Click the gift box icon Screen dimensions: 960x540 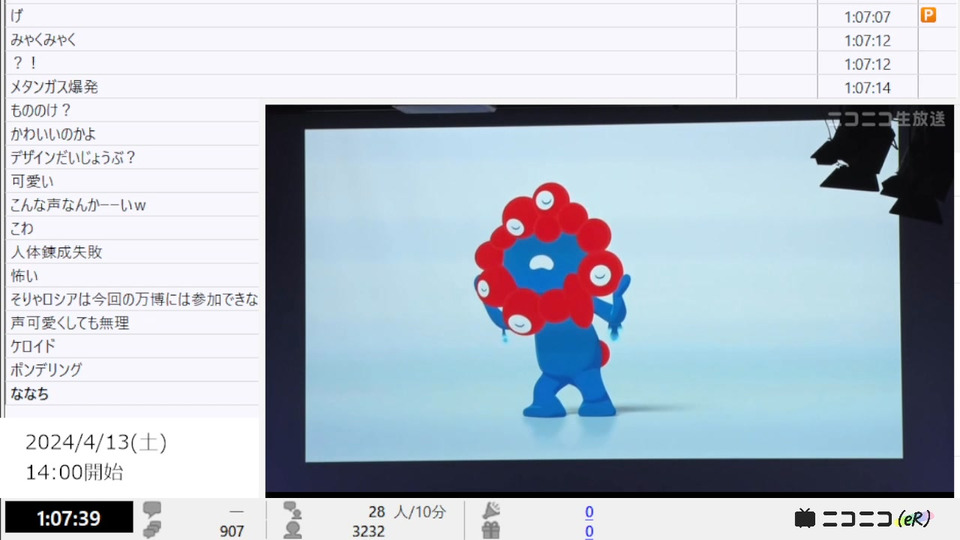[490, 530]
